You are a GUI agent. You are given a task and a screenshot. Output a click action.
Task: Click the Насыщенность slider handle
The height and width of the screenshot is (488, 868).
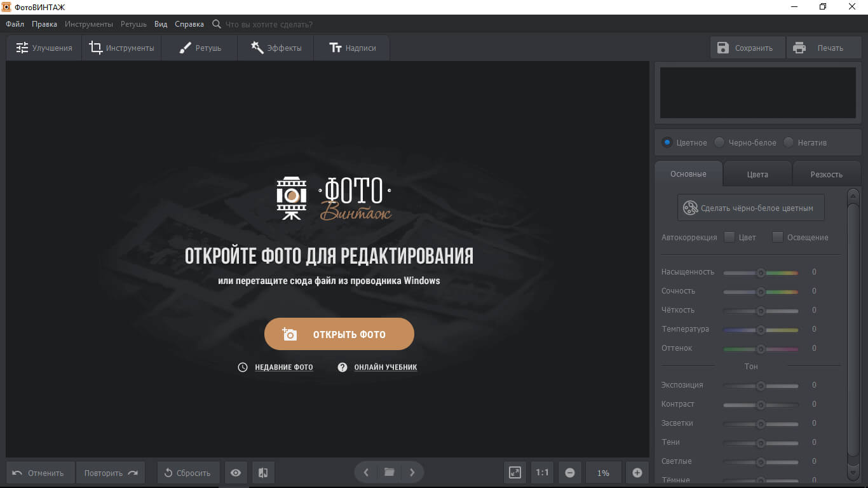[x=761, y=273]
